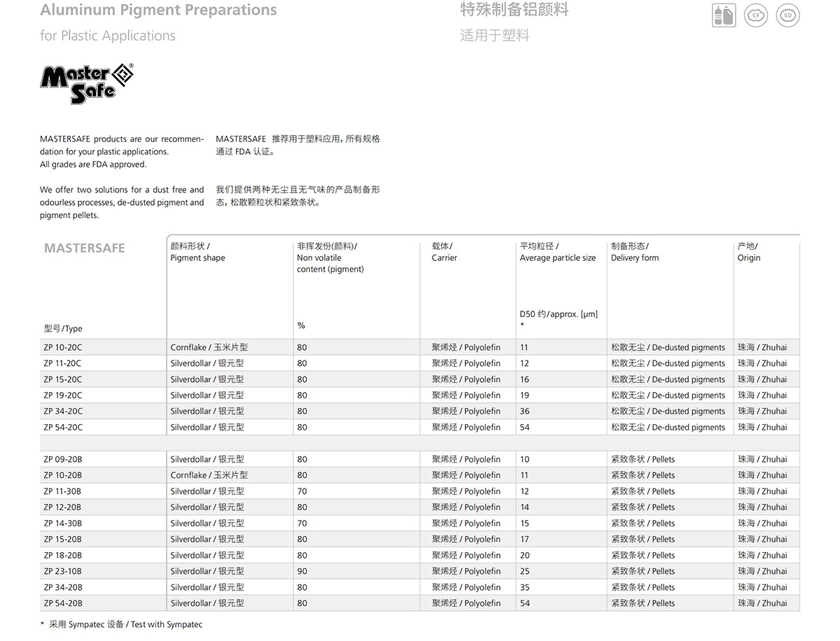The height and width of the screenshot is (641, 840).
Task: Click the ZP 54-20B type cell
Action: (x=63, y=603)
